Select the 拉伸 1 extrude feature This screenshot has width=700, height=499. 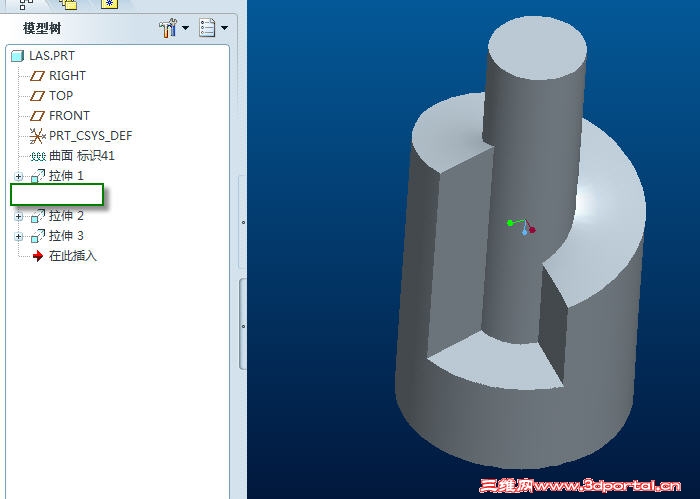[x=57, y=176]
